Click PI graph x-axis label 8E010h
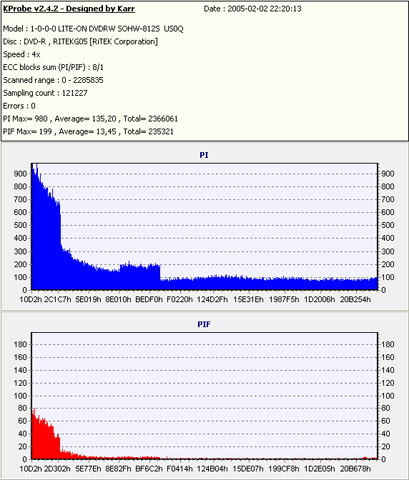Screen dimensions: 409x480 118,299
